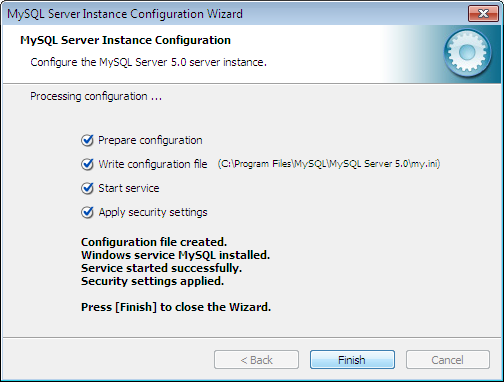504x382 pixels.
Task: Click the Apply security settings label
Action: [x=153, y=212]
